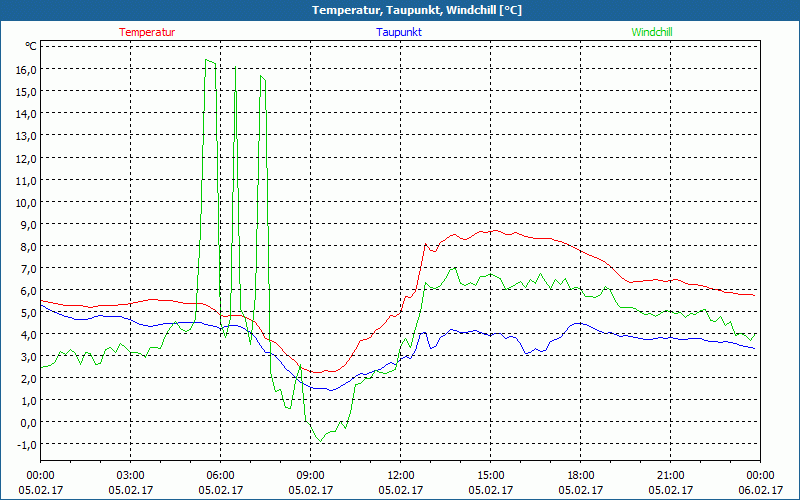This screenshot has width=800, height=500.
Task: Click the 10,0 y-axis value
Action: [26, 203]
